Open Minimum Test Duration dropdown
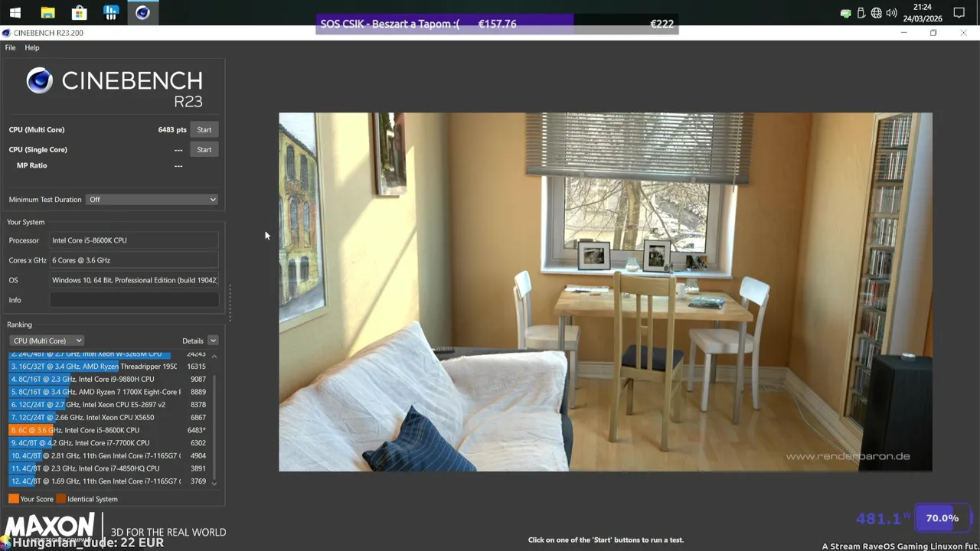 (x=152, y=200)
